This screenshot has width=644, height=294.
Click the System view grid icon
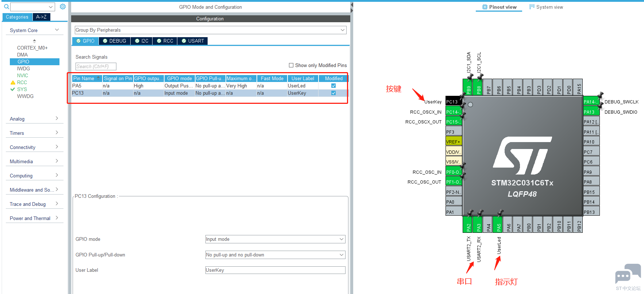point(532,7)
